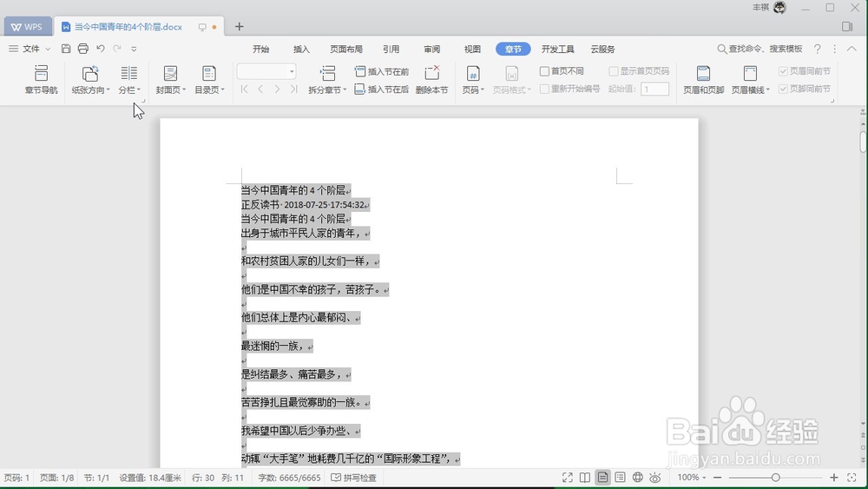Go to the last section arrow

[x=294, y=89]
